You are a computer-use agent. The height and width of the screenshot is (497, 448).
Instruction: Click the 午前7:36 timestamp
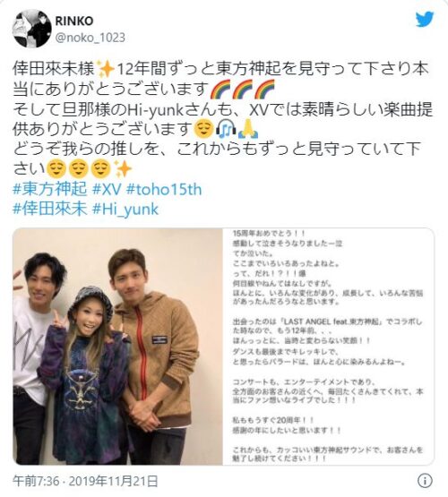36,481
